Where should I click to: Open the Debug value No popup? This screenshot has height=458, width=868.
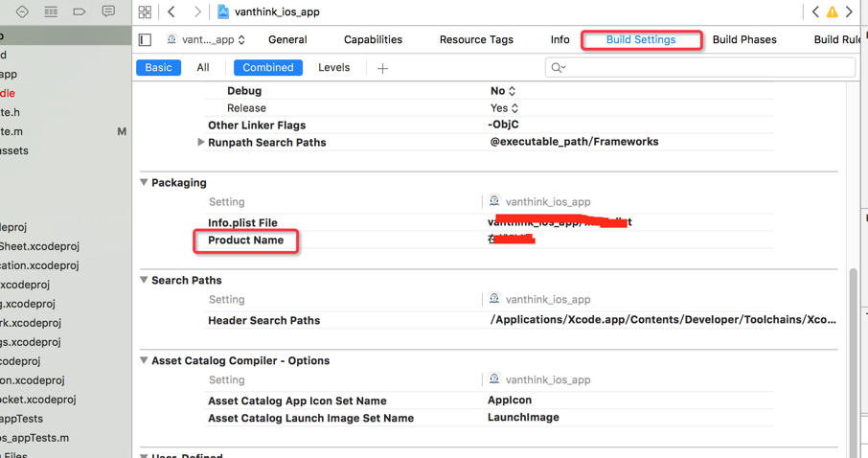pyautogui.click(x=503, y=91)
